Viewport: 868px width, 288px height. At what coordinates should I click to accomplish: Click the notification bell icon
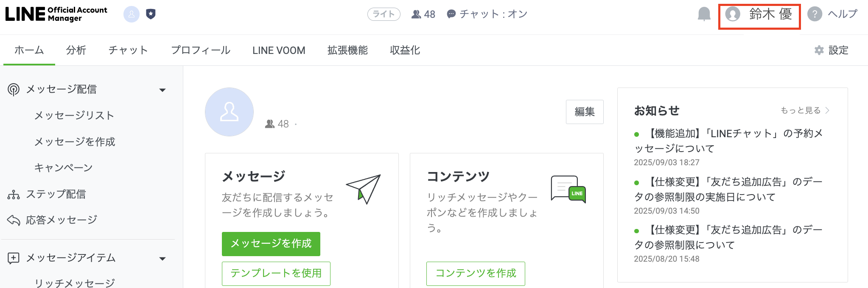[x=704, y=14]
